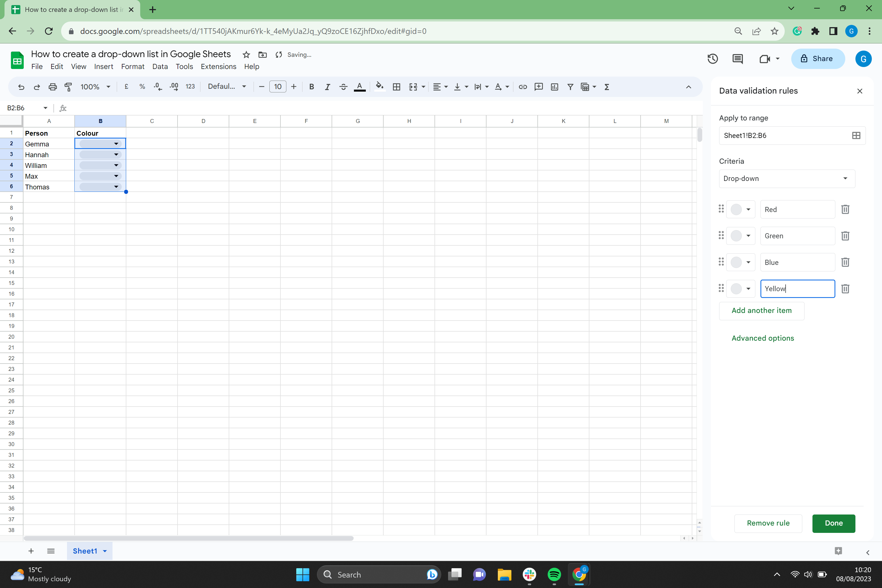Undo the last action
882x588 pixels.
21,87
